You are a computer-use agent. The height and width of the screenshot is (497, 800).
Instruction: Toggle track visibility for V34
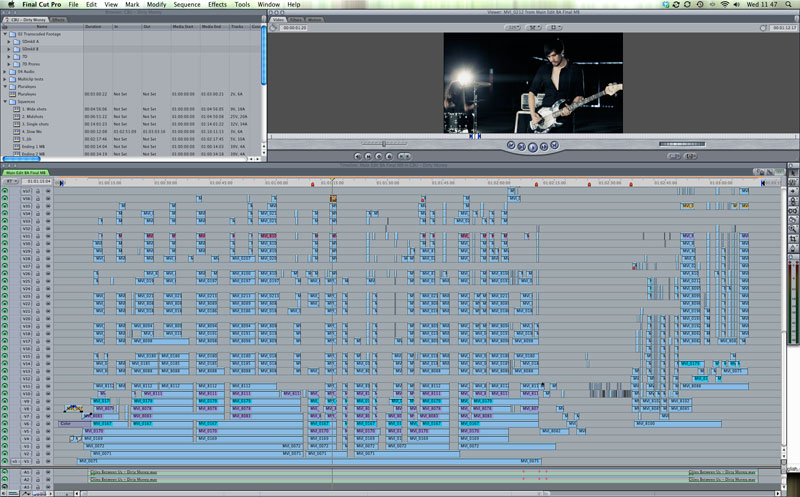pos(5,213)
